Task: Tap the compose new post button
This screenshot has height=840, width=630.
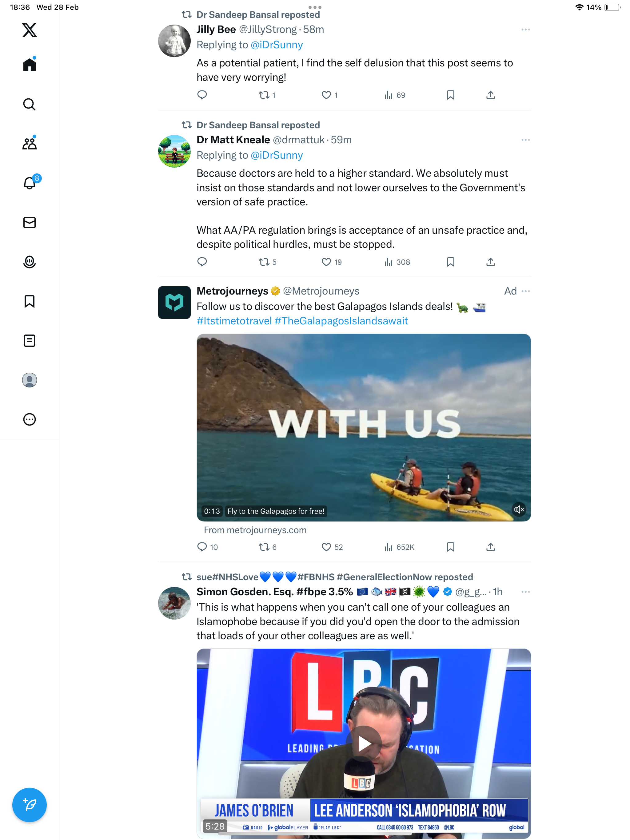Action: (29, 805)
